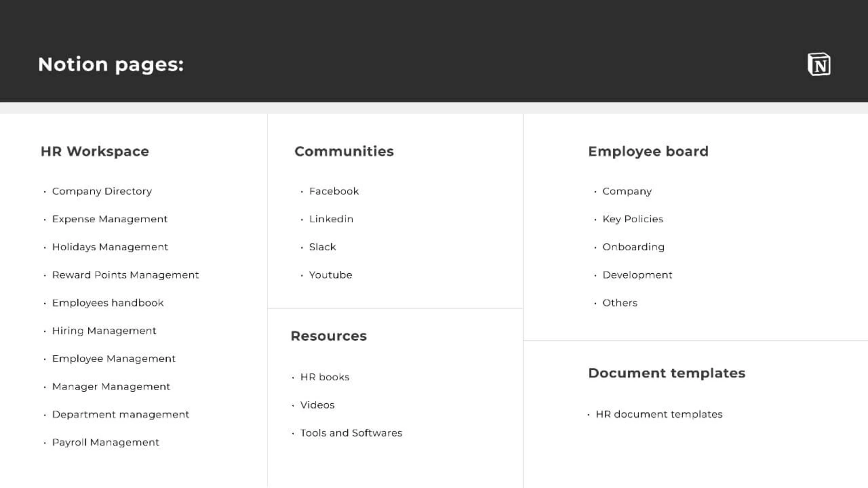Click Employees handbook entry

click(108, 303)
